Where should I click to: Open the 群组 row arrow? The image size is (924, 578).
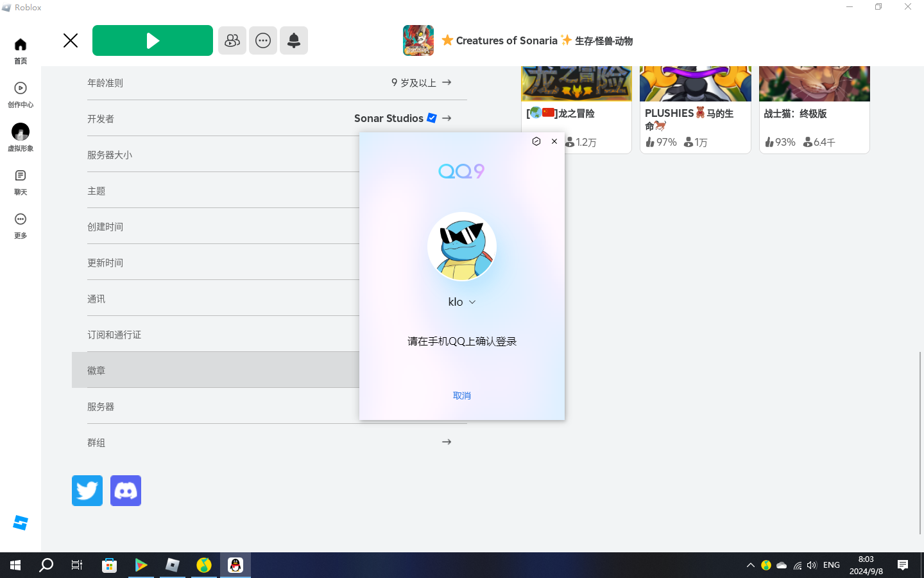pyautogui.click(x=447, y=442)
